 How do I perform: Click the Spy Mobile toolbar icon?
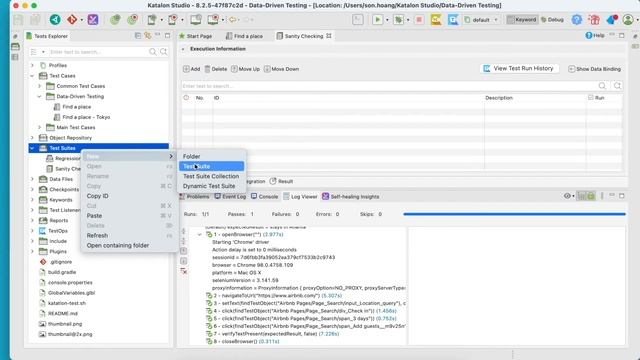[x=152, y=19]
